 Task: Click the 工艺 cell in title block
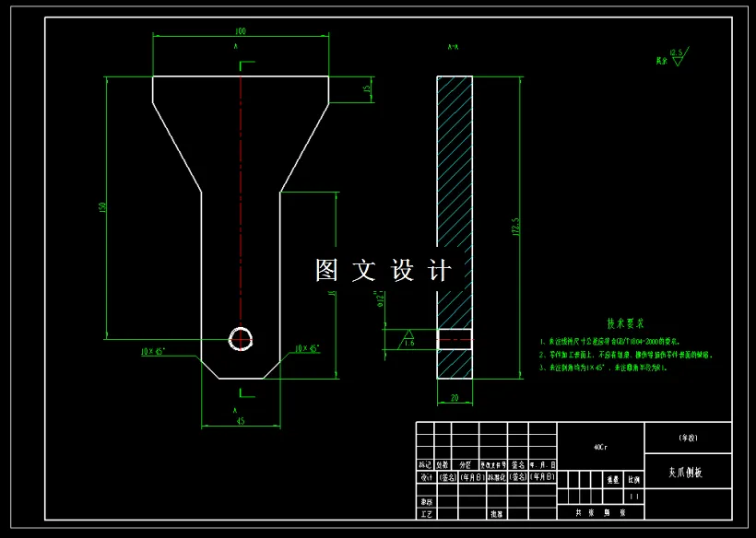[x=425, y=514]
